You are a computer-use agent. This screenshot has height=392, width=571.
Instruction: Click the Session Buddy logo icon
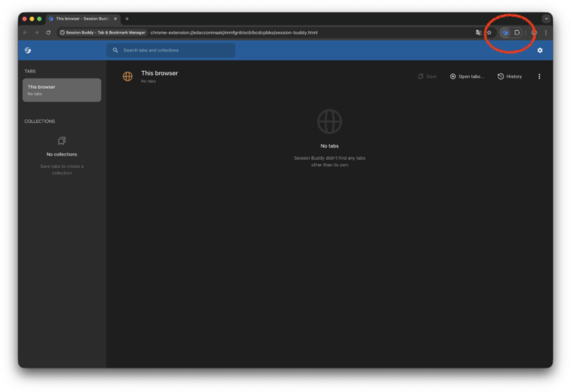click(x=28, y=51)
